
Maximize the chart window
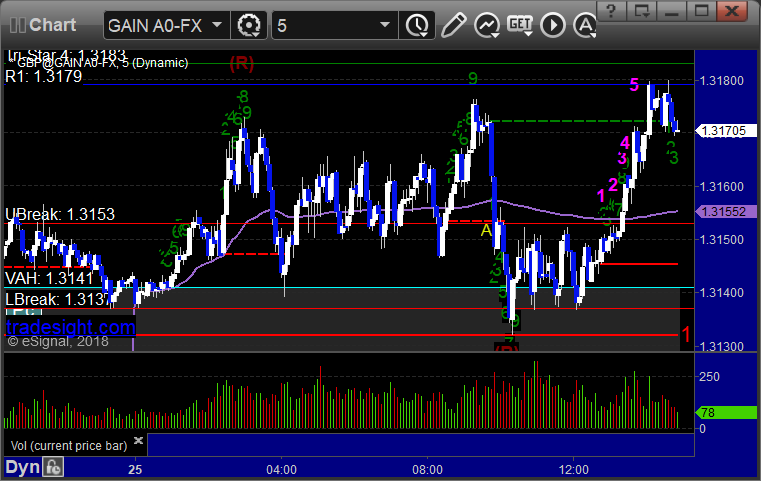tap(701, 11)
